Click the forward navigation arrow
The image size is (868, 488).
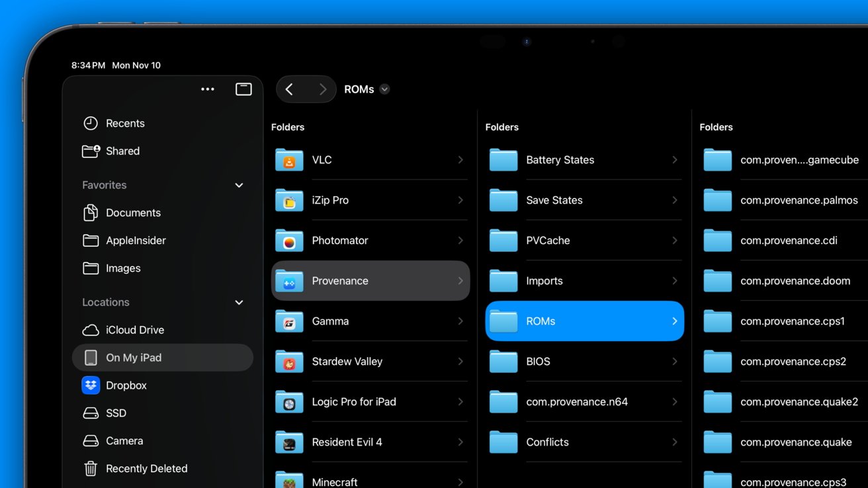pos(322,89)
